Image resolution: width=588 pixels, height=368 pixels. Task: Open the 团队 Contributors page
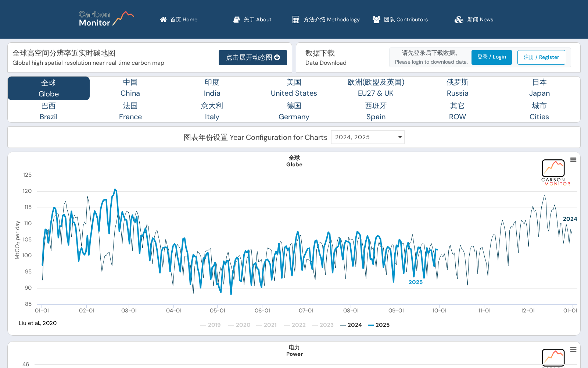click(x=400, y=20)
